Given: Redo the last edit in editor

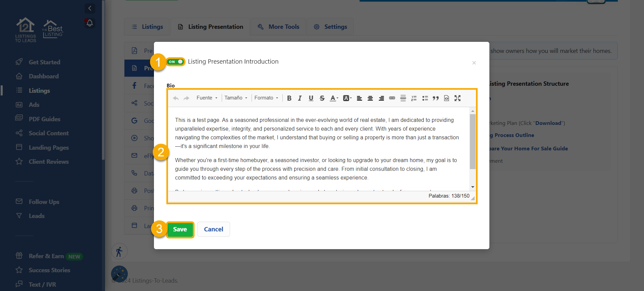Looking at the screenshot, I should click(x=186, y=98).
